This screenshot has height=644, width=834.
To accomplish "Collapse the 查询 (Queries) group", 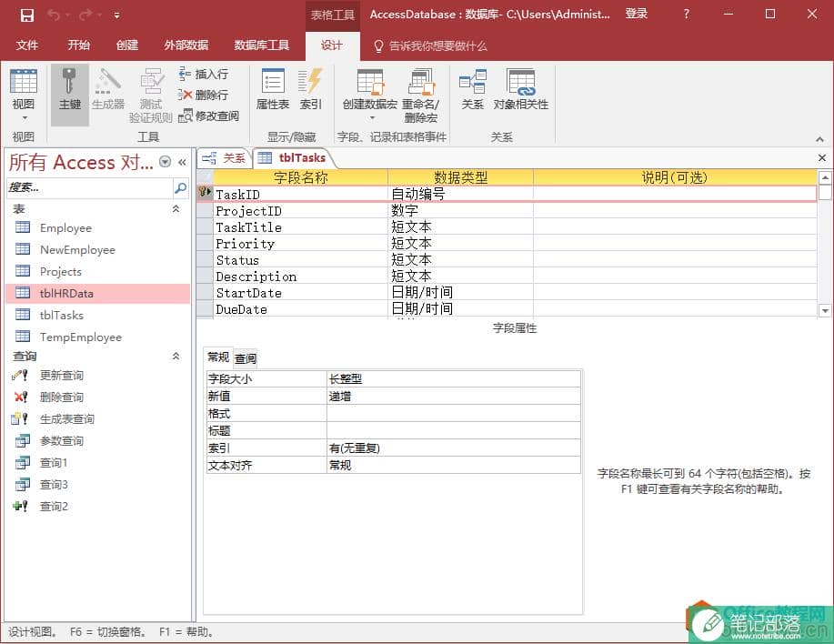I will pos(176,357).
